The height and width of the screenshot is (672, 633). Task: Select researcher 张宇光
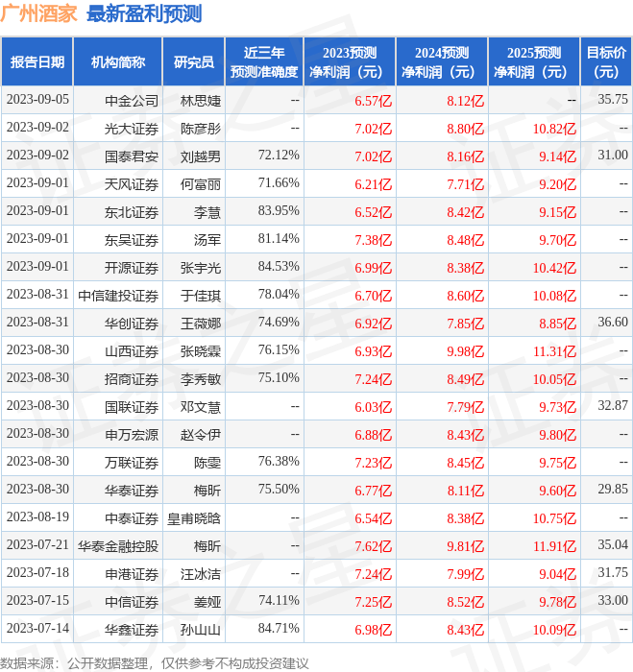coord(201,268)
